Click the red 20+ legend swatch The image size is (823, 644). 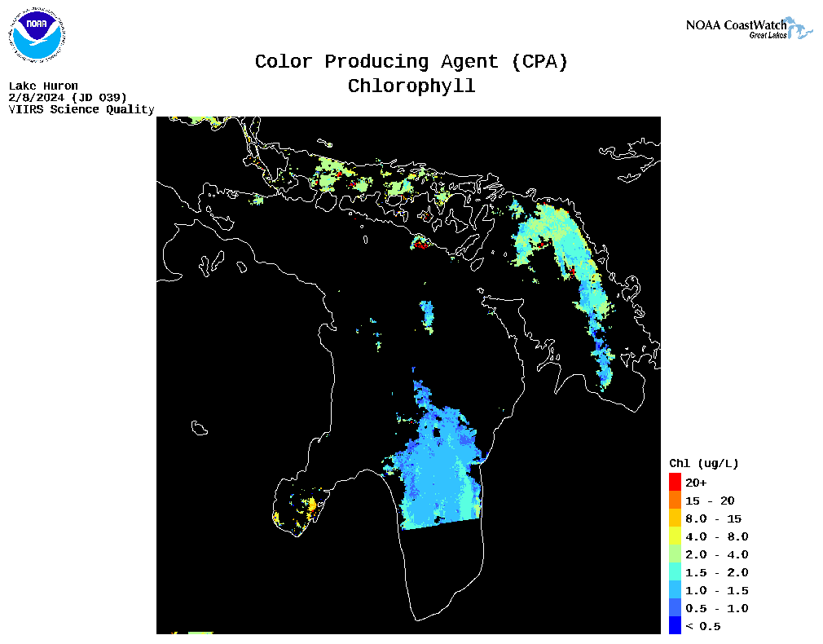pyautogui.click(x=675, y=483)
